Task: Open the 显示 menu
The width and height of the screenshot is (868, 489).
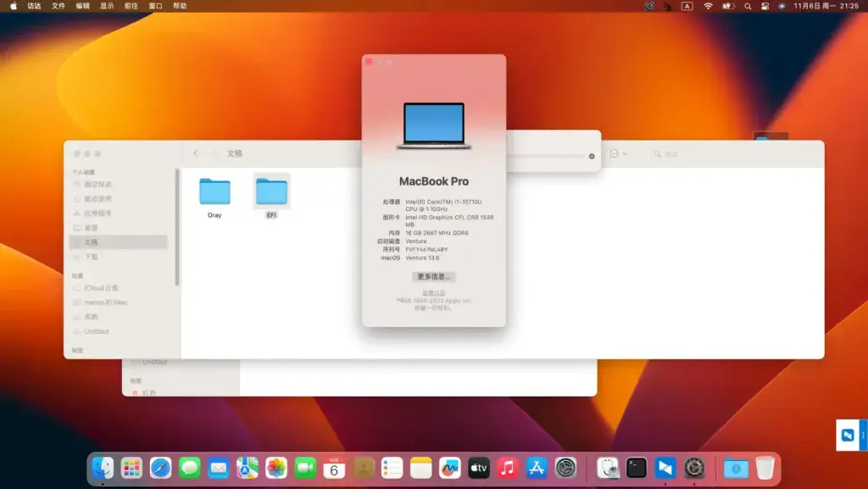Action: click(x=107, y=6)
